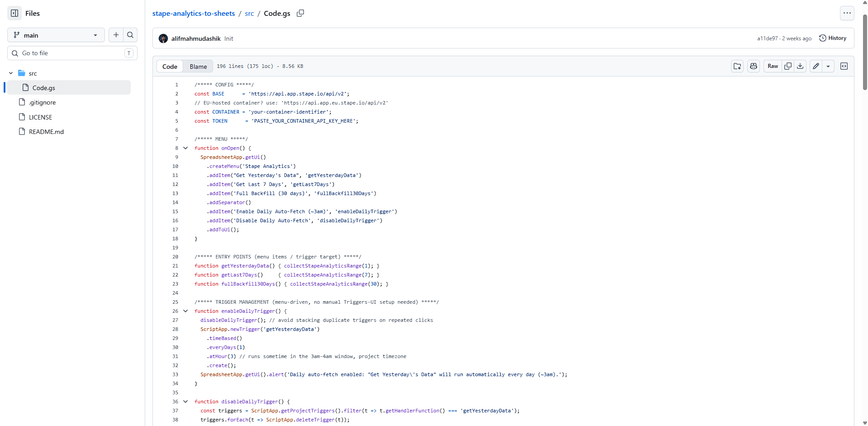Open src breadcrumb link
Image resolution: width=868 pixels, height=426 pixels.
(x=249, y=13)
